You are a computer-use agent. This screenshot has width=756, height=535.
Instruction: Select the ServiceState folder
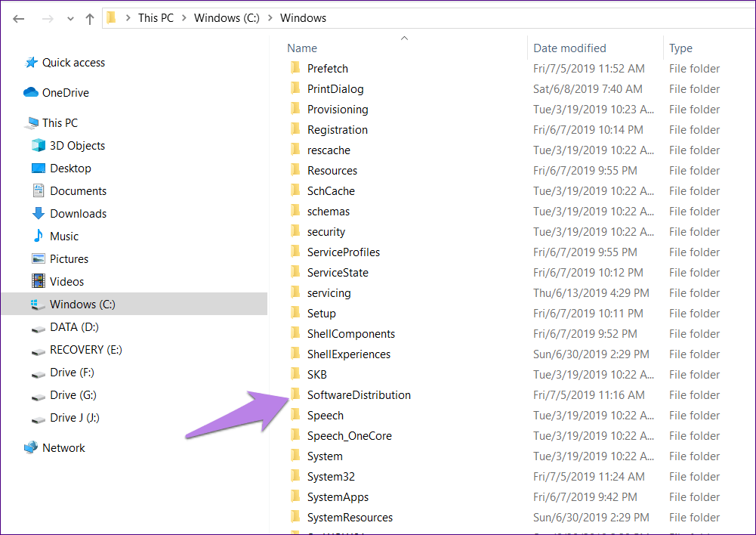[x=338, y=273]
